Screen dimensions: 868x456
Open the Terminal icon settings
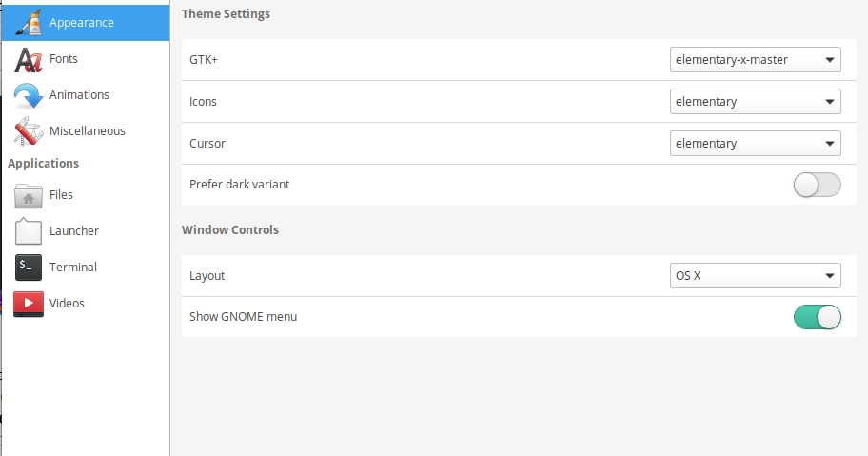29,268
